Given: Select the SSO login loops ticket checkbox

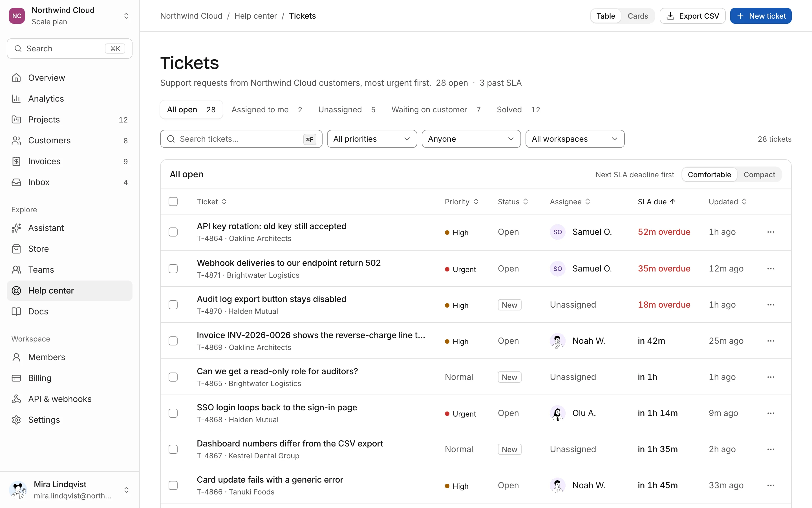Looking at the screenshot, I should [173, 413].
